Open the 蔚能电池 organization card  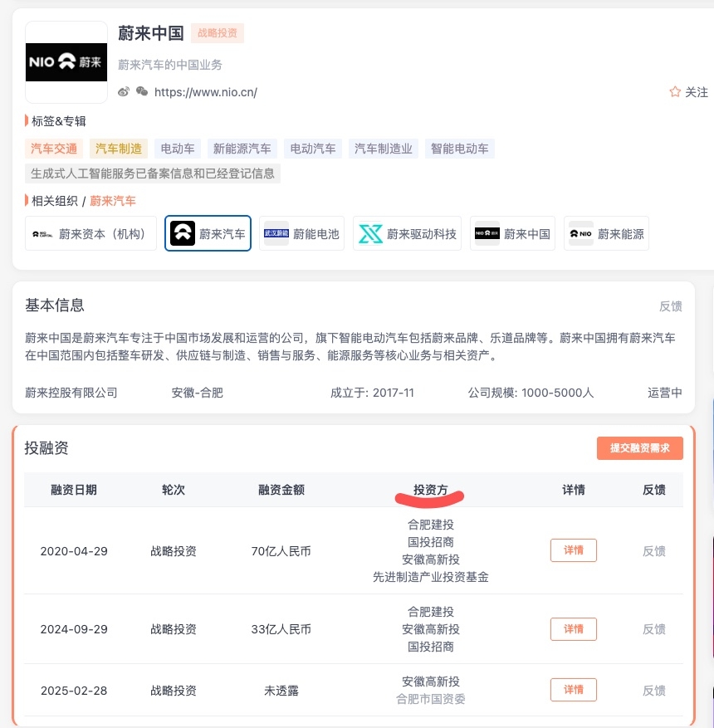click(301, 233)
